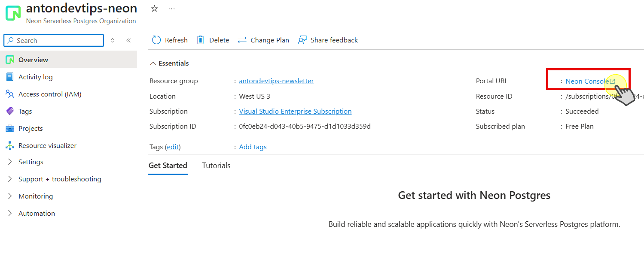Click the Projects briefcase icon
This screenshot has width=644, height=259.
click(x=10, y=128)
